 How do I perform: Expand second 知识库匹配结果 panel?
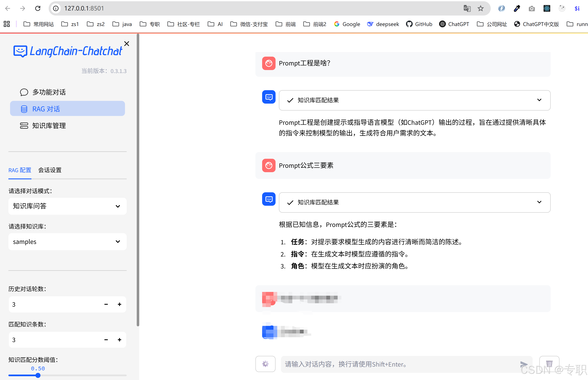[415, 202]
